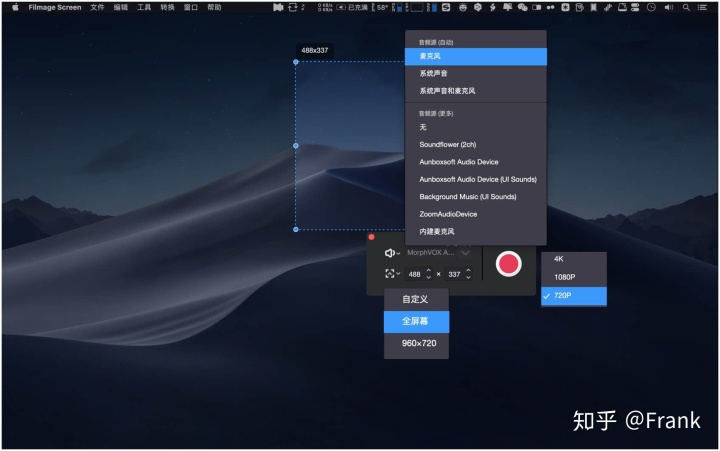This screenshot has height=451, width=720.
Task: Click the bottom-left selection handle
Action: click(x=296, y=229)
